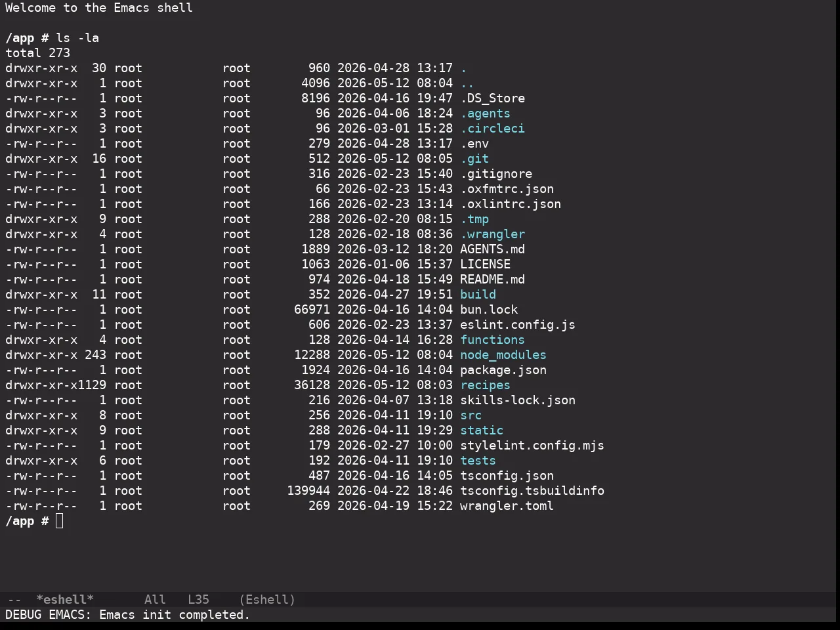Click the (Eshell) major mode indicator
Screen dimensions: 840x630
click(x=267, y=600)
